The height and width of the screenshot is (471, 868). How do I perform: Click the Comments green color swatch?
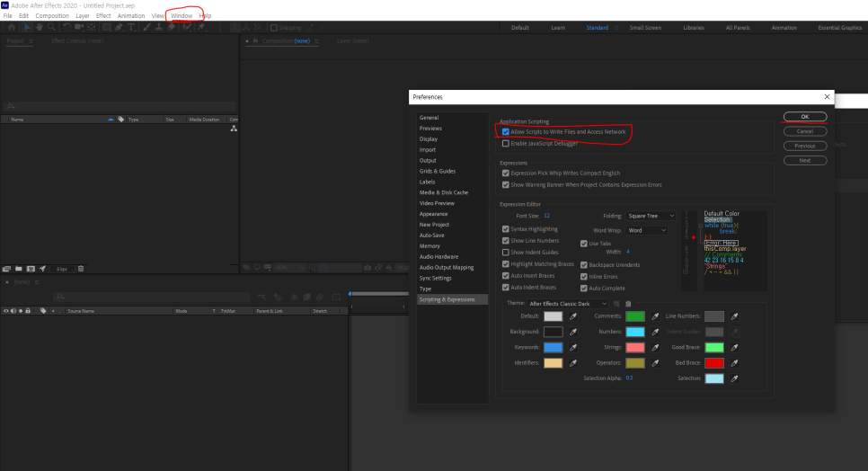(635, 316)
